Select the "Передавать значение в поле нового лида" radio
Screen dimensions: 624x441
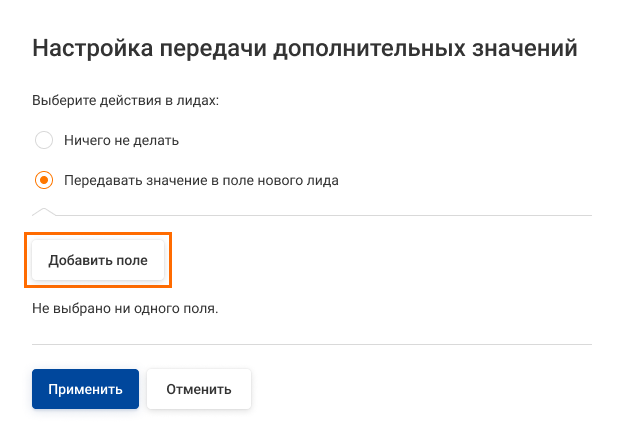[x=43, y=181]
